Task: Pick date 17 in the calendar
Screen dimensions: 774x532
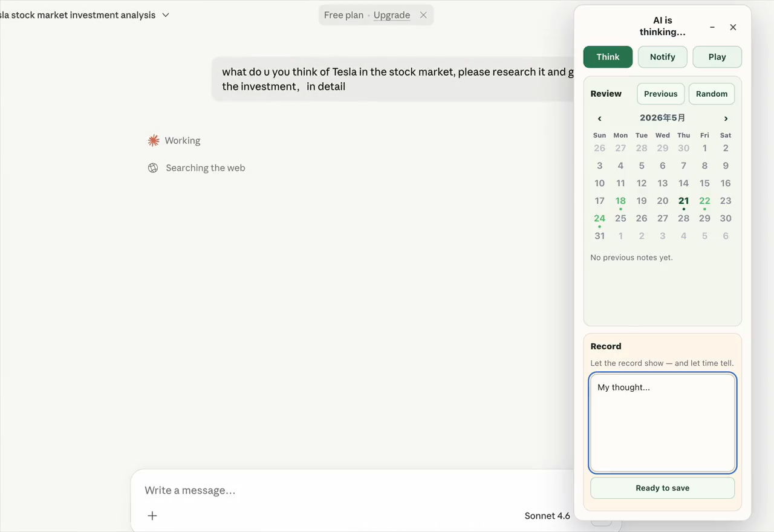Action: 599,201
